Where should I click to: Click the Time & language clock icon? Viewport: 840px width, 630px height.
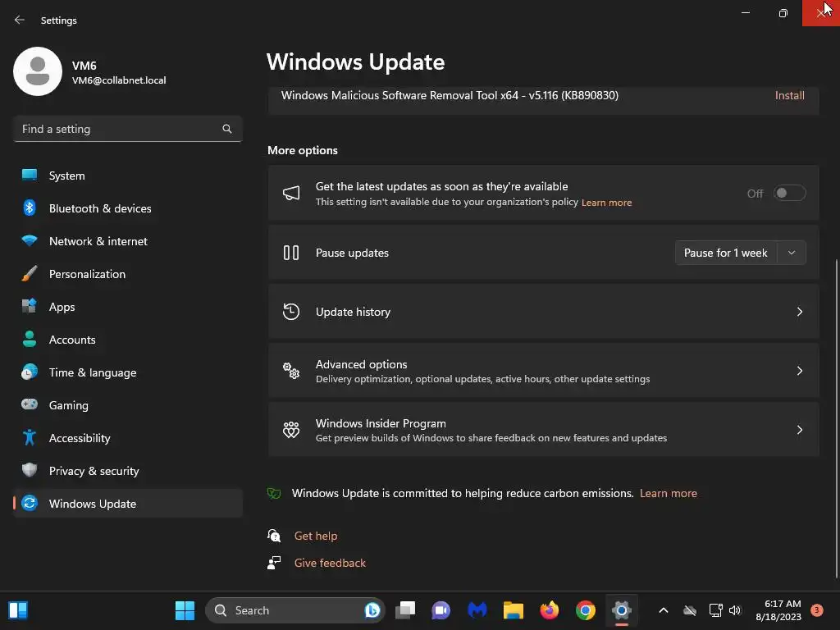pyautogui.click(x=30, y=372)
